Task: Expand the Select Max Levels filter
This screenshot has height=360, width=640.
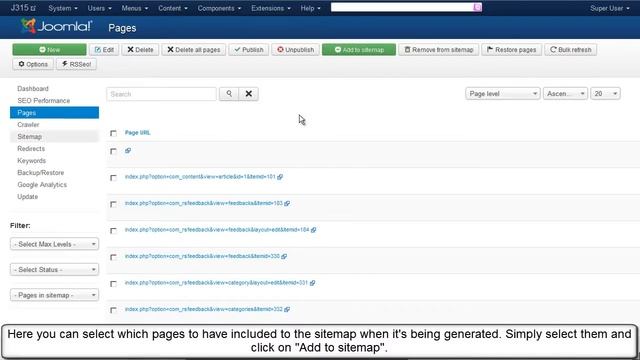Action: click(x=54, y=244)
